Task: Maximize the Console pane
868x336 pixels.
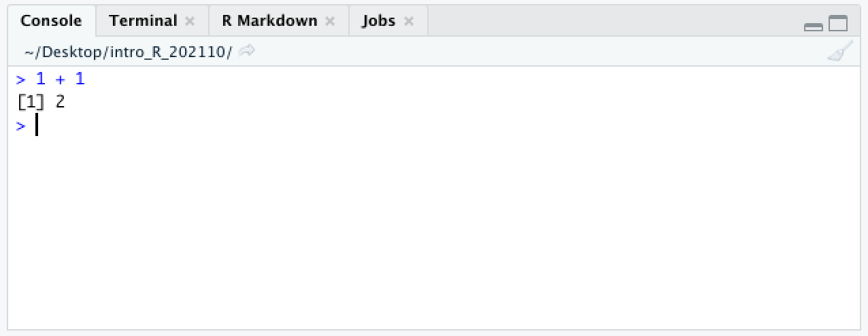Action: pos(838,24)
